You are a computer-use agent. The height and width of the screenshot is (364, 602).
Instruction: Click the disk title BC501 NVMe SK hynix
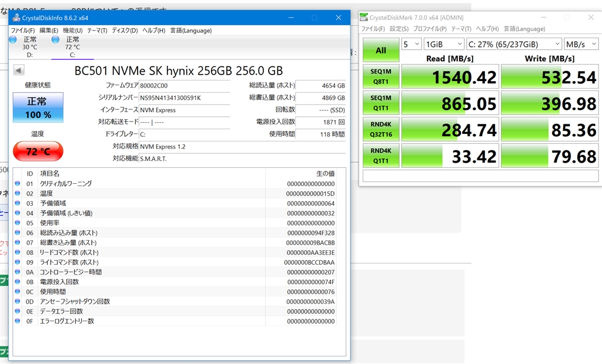[x=179, y=70]
